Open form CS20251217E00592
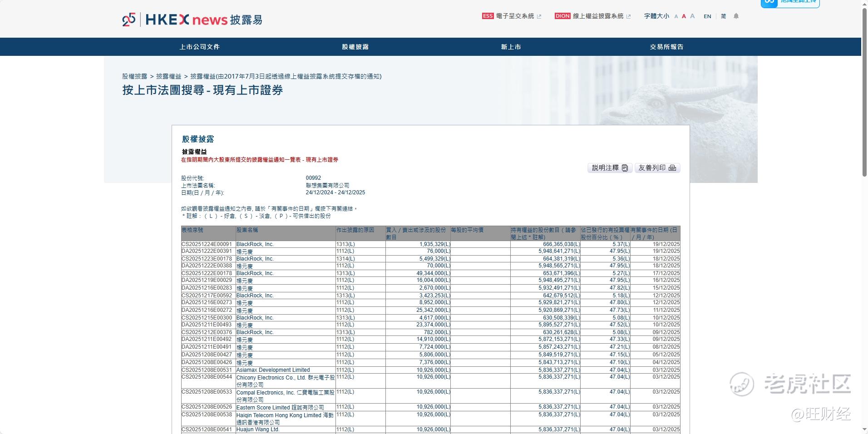 (207, 296)
